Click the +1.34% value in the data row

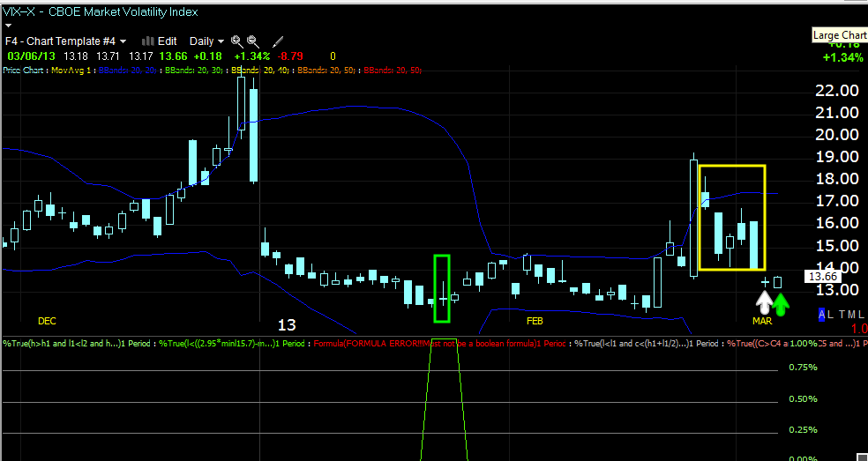coord(251,56)
